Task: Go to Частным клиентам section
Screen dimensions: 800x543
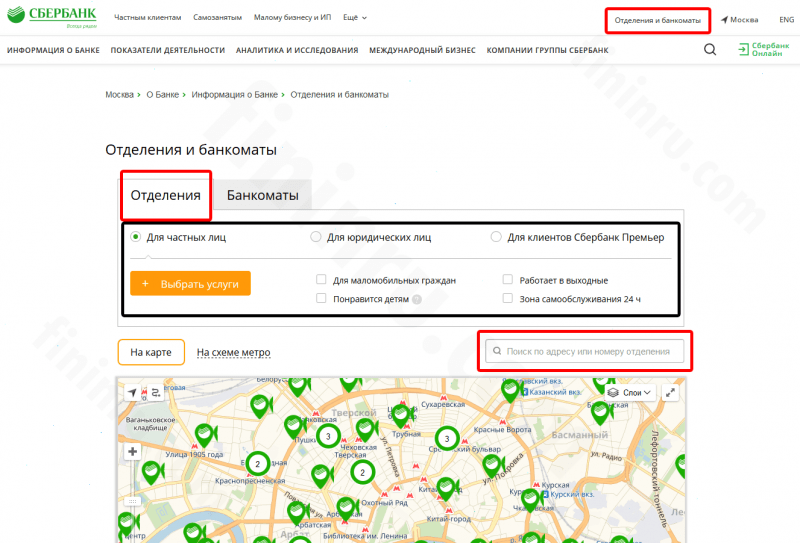Action: (x=147, y=17)
